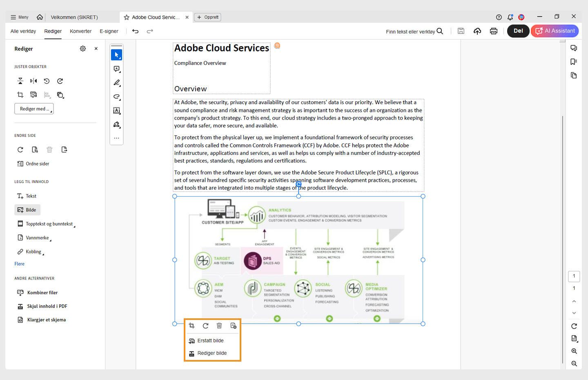588x380 pixels.
Task: Rotate the selected image clockwise
Action: click(205, 326)
